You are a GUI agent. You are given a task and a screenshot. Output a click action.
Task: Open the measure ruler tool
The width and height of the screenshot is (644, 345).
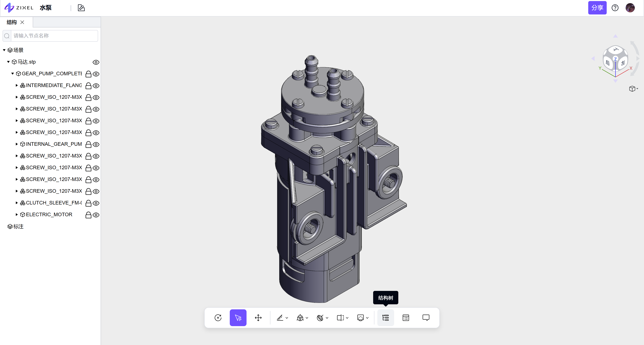pos(280,318)
